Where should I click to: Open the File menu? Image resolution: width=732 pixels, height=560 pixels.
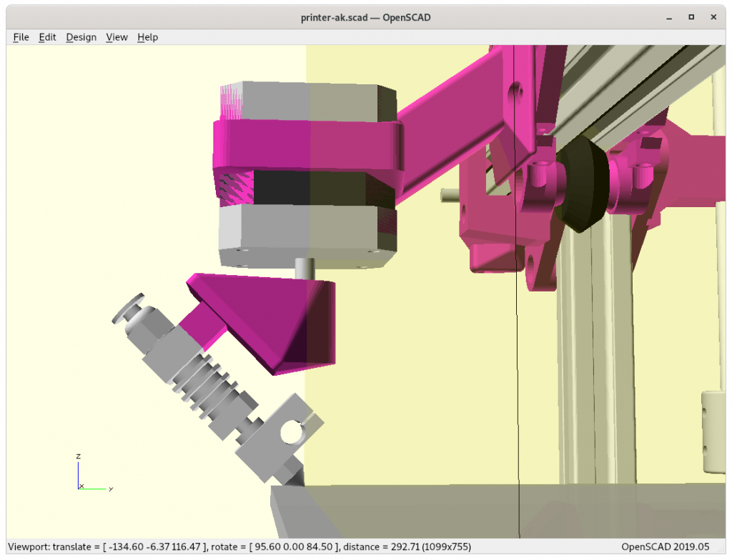click(x=21, y=37)
